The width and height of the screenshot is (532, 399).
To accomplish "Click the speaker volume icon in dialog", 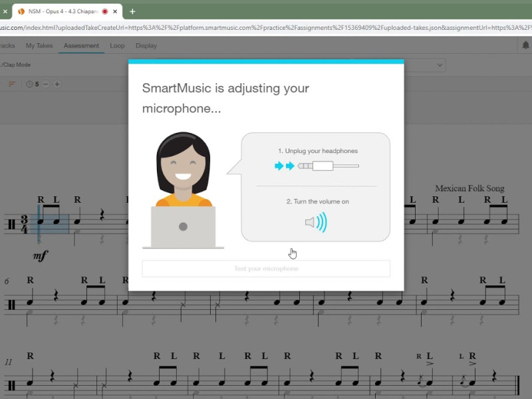I will (316, 222).
